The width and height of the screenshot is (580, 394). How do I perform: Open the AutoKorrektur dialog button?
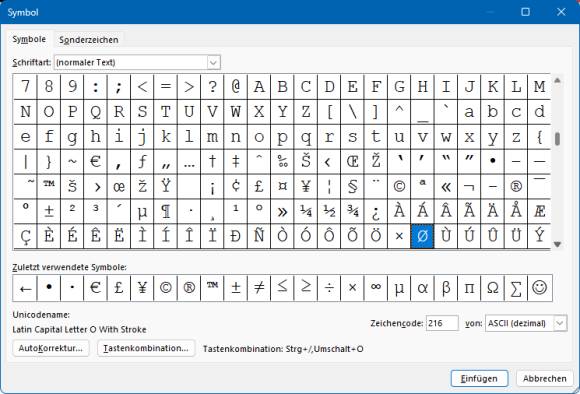coord(51,348)
